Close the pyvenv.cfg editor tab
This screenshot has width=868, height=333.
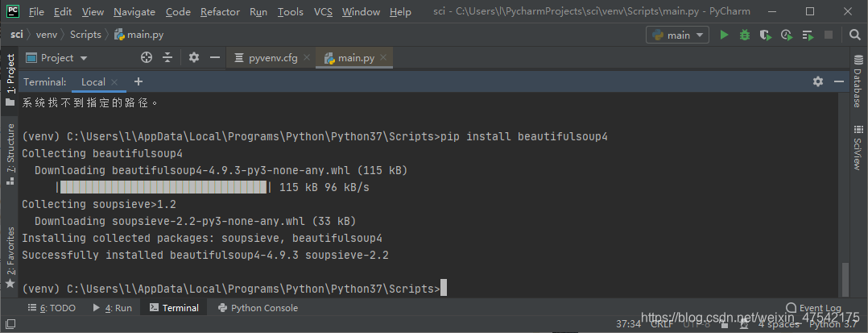coord(307,58)
